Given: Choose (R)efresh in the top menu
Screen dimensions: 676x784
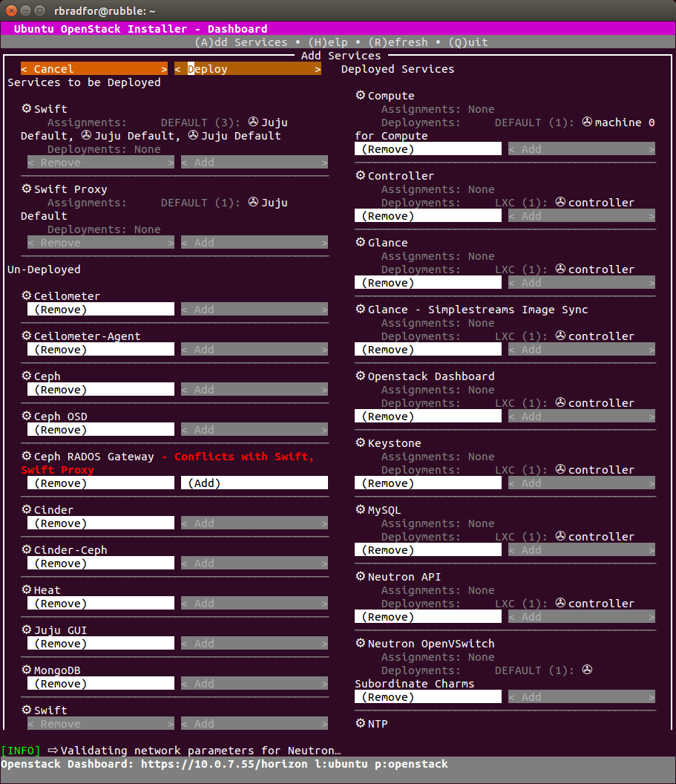Looking at the screenshot, I should (x=398, y=42).
